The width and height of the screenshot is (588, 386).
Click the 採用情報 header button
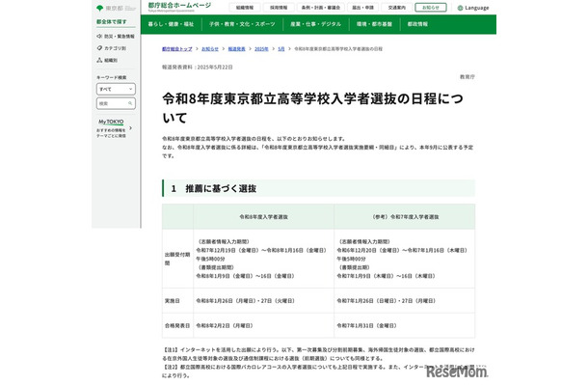(279, 8)
